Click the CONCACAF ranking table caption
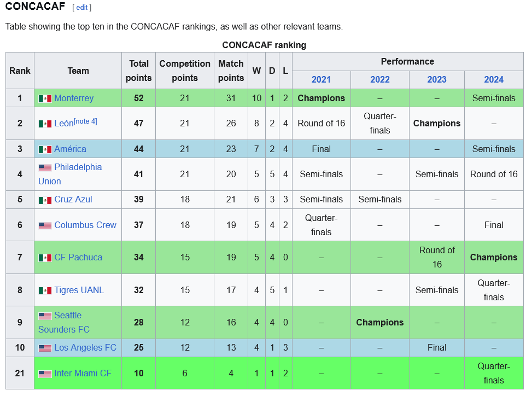This screenshot has height=396, width=532. (264, 45)
